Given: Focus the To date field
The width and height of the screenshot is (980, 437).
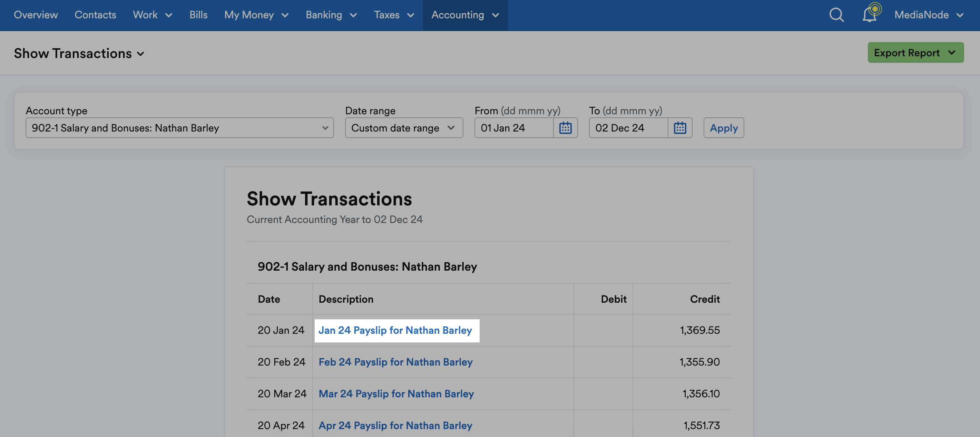Looking at the screenshot, I should tap(628, 128).
